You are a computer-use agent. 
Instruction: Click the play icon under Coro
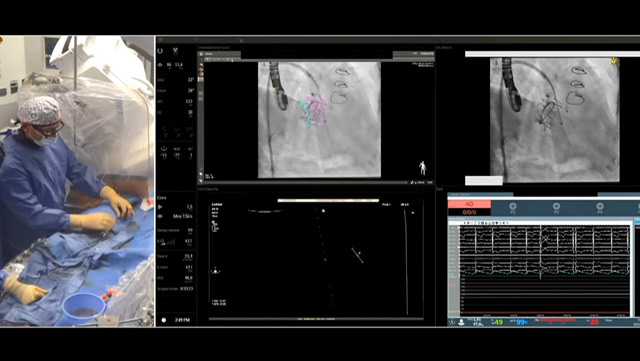(x=160, y=207)
